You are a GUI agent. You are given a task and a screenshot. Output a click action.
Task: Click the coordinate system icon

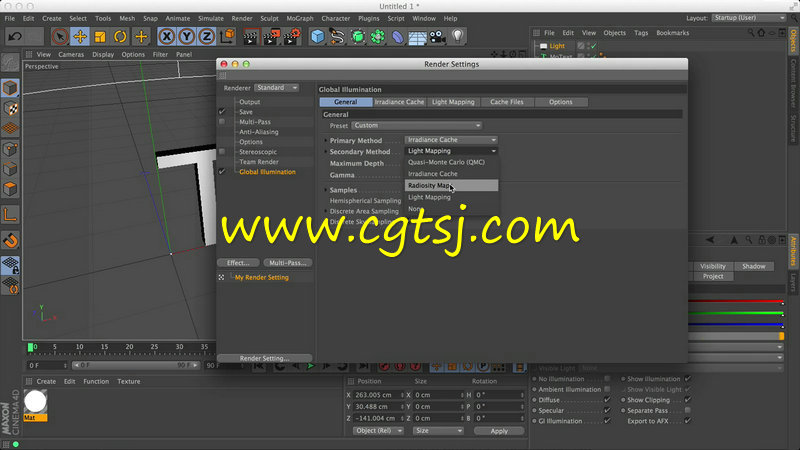[x=227, y=36]
